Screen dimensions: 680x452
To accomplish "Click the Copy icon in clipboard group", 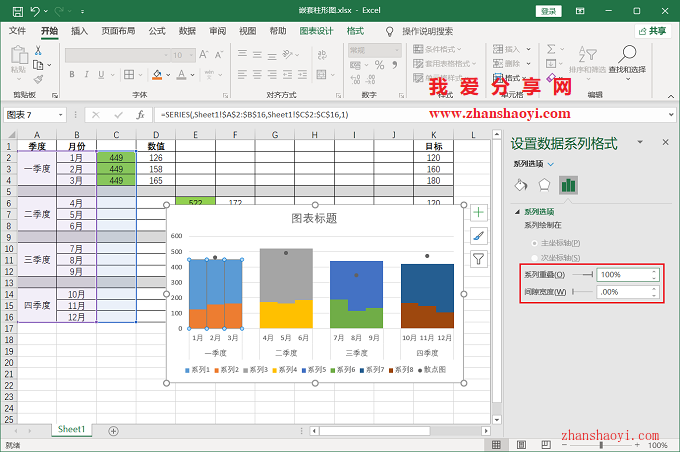I will click(x=38, y=65).
